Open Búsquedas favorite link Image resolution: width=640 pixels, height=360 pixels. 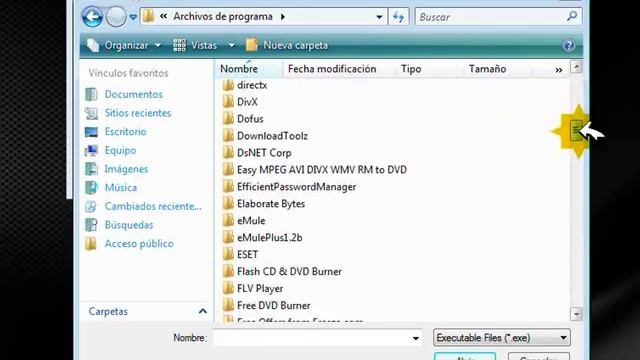coord(129,225)
